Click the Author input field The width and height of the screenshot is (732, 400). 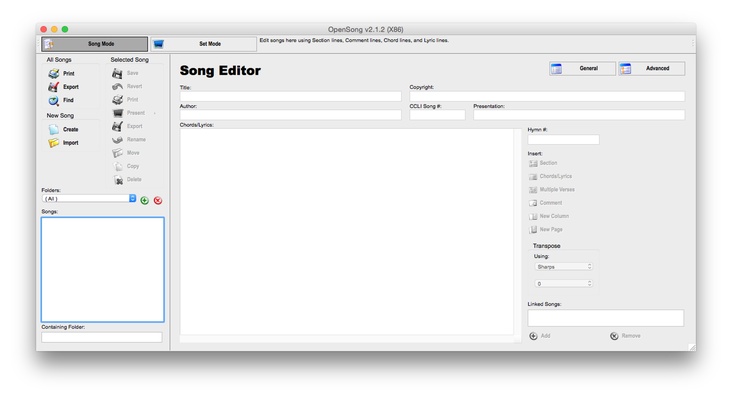pyautogui.click(x=290, y=115)
